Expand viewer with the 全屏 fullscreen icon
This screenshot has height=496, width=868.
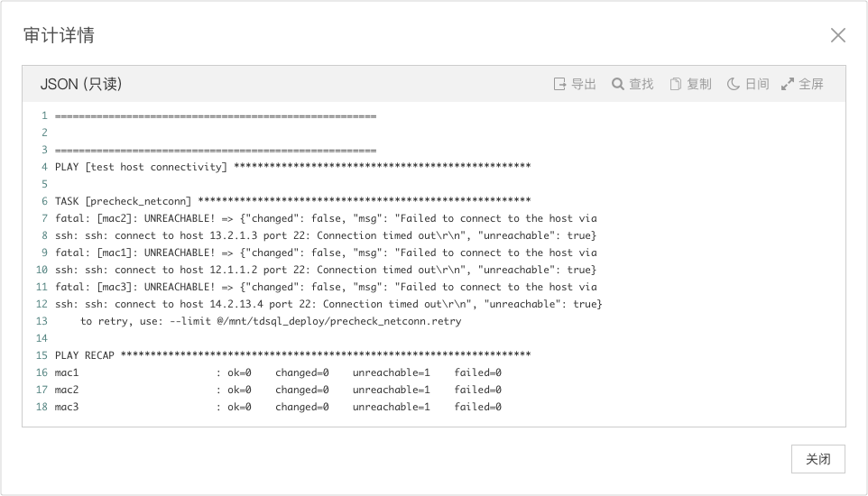(x=788, y=84)
